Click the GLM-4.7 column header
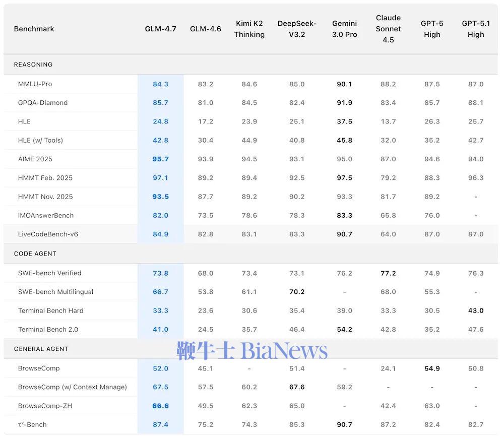504x439 pixels. [160, 29]
